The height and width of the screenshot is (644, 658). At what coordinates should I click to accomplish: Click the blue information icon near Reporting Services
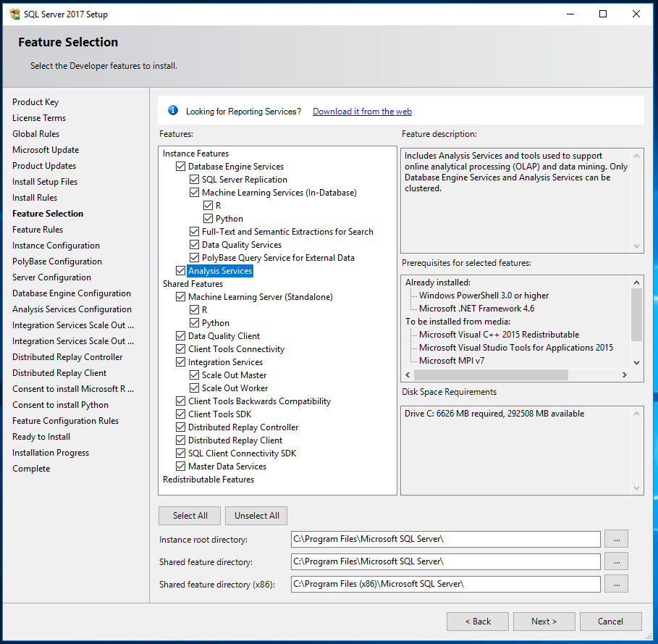[x=173, y=111]
